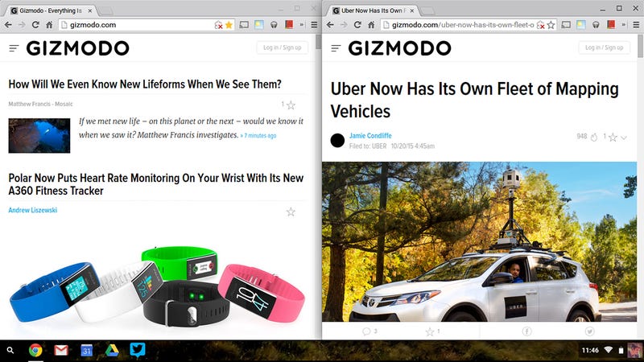Click Log in / Sign up in left window
644x362 pixels.
[283, 47]
